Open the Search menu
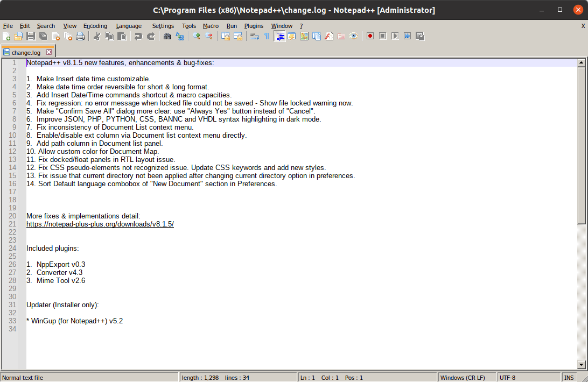This screenshot has width=588, height=382. click(46, 26)
